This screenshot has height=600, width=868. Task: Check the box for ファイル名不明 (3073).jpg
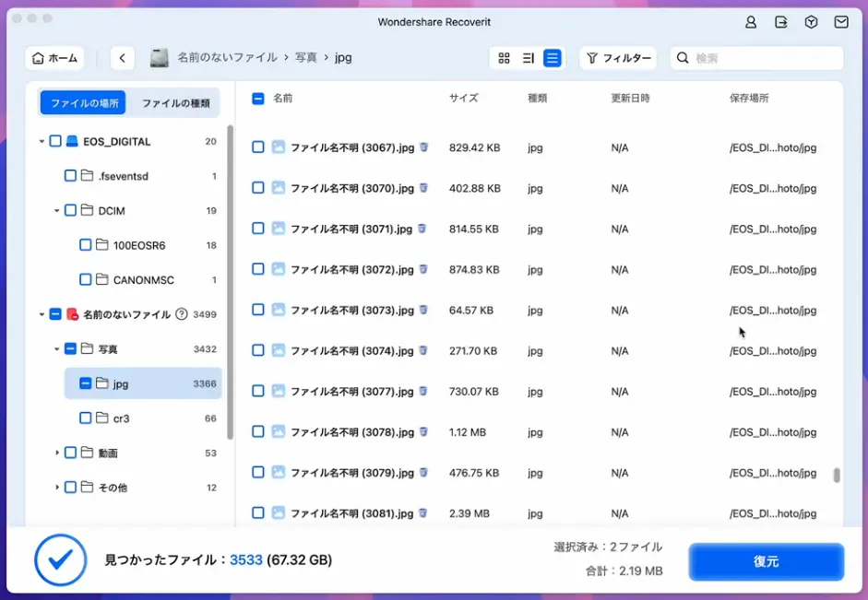point(258,310)
